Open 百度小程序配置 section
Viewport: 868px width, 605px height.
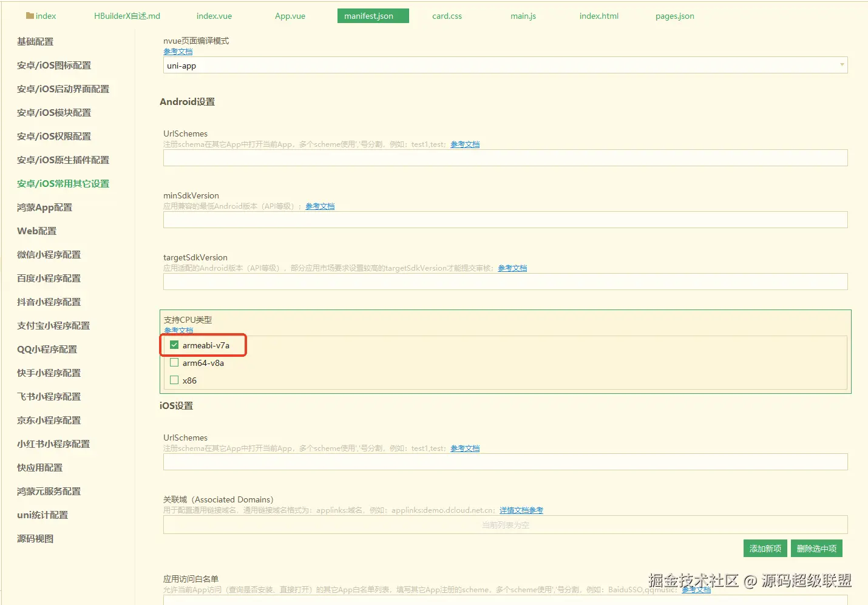click(49, 278)
